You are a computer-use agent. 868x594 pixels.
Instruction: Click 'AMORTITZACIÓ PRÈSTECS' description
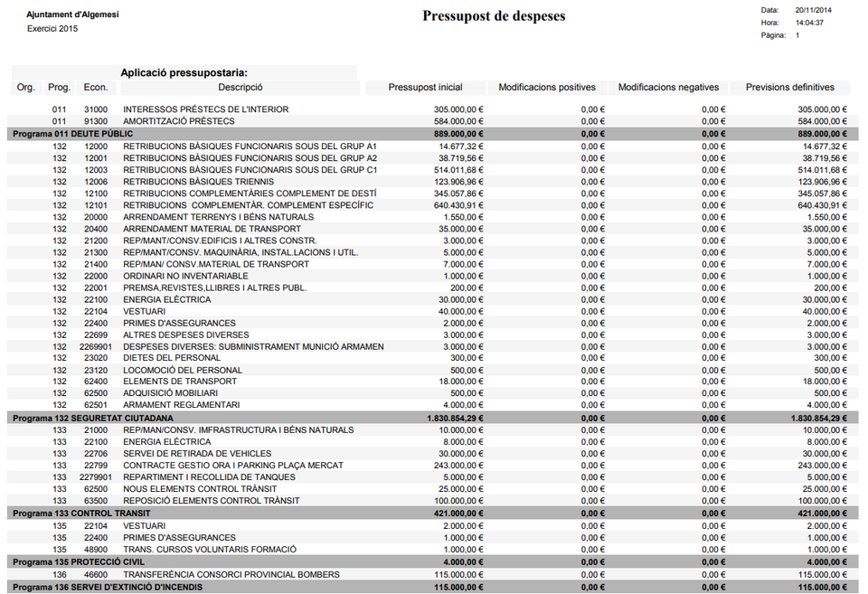(179, 121)
